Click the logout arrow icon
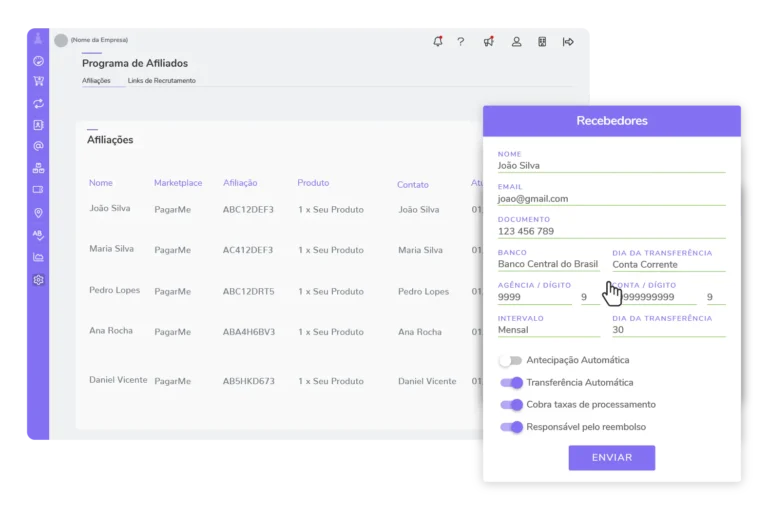Screen dimensions: 768x510 [x=568, y=42]
